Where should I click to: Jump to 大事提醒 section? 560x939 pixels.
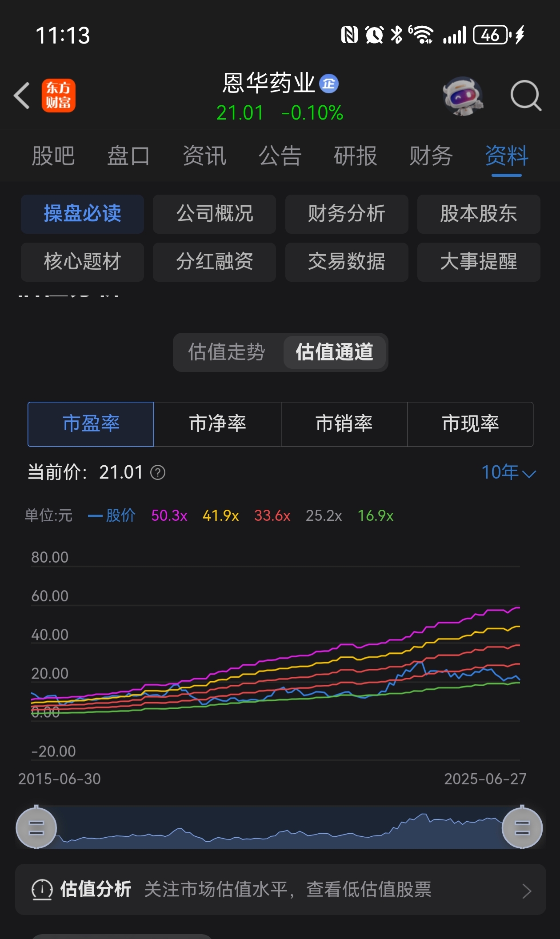(479, 262)
